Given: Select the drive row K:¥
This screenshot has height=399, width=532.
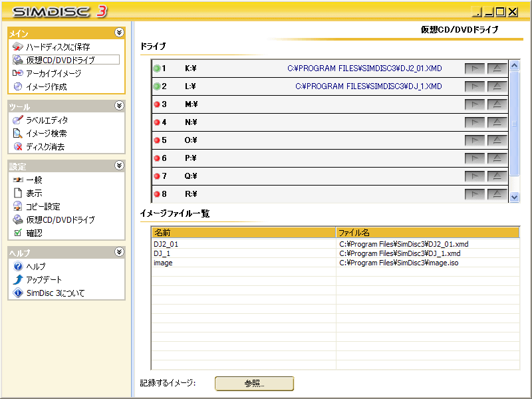Looking at the screenshot, I should click(x=330, y=68).
